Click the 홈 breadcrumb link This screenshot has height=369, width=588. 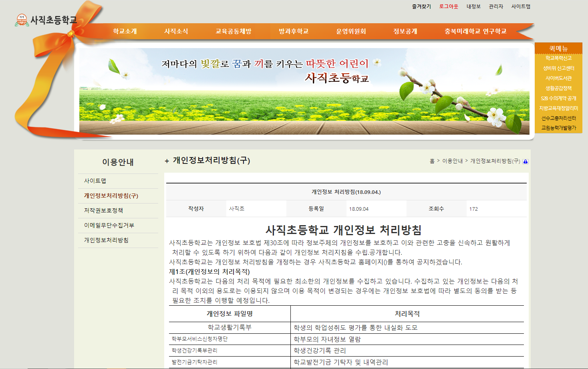(x=432, y=161)
